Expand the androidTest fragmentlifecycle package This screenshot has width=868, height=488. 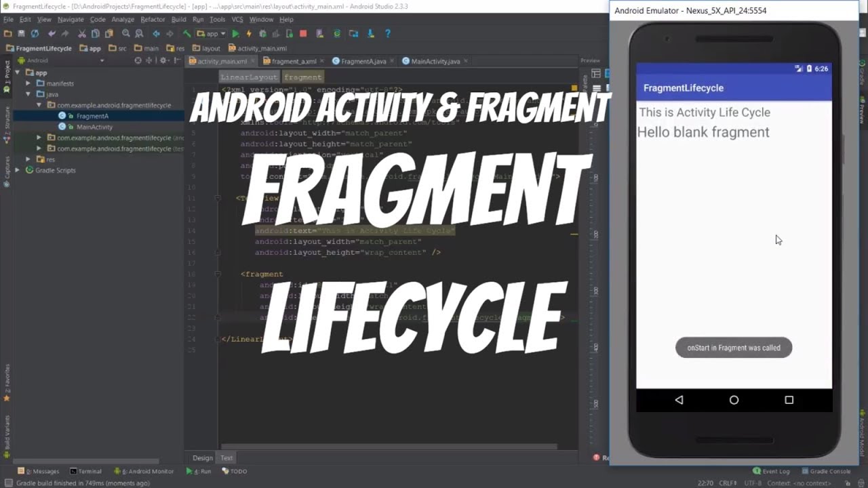(x=39, y=138)
